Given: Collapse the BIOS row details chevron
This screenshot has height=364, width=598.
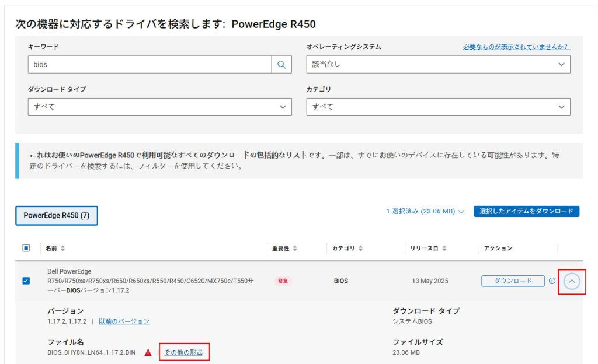Looking at the screenshot, I should 572,281.
